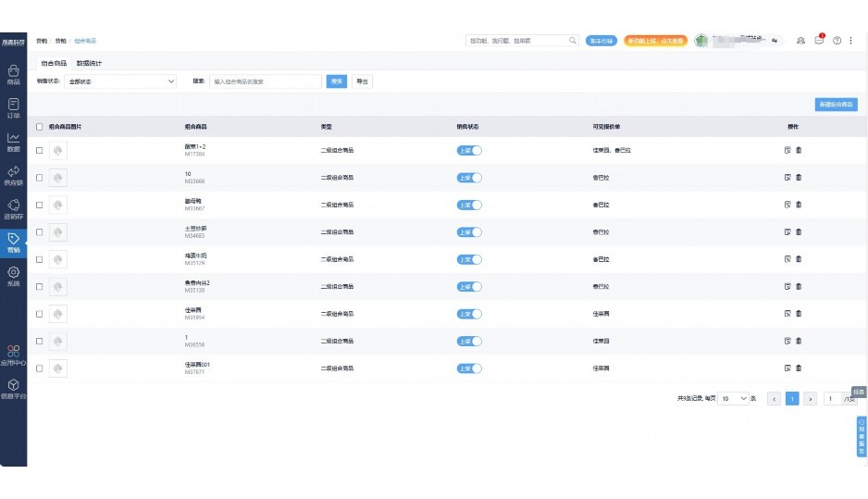Image resolution: width=868 pixels, height=499 pixels.
Task: Open the 商品 section in sidebar
Action: click(13, 74)
